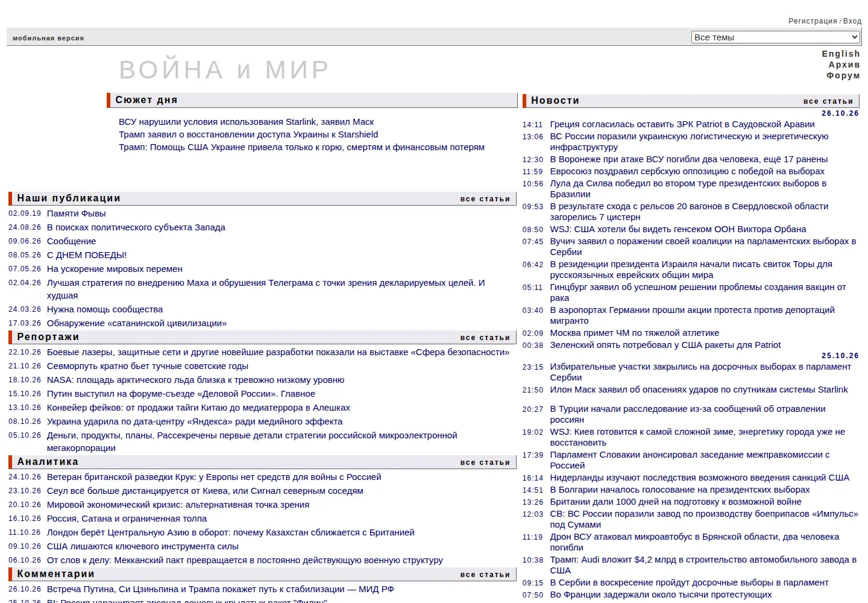The image size is (868, 603).
Task: Open 'все статьи' next to Аналитика
Action: pos(485,463)
